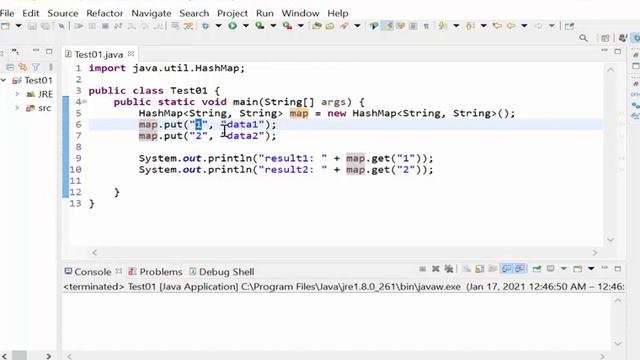Toggle Block Selection mode icon
This screenshot has width=640, height=360.
[x=413, y=26]
